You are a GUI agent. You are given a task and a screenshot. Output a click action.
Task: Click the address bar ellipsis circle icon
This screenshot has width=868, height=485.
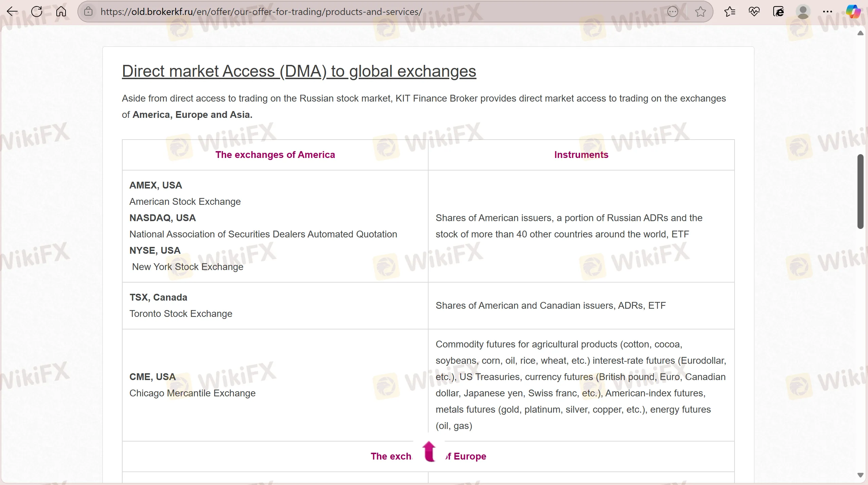coord(672,12)
